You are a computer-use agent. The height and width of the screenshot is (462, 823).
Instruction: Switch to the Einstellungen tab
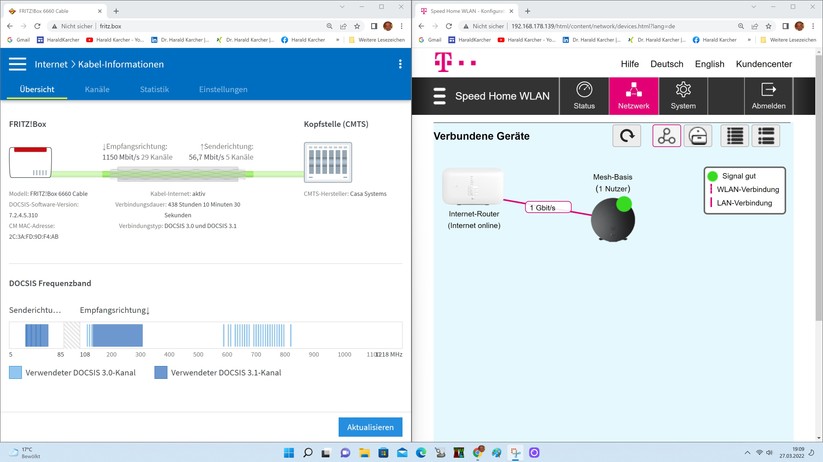[223, 89]
